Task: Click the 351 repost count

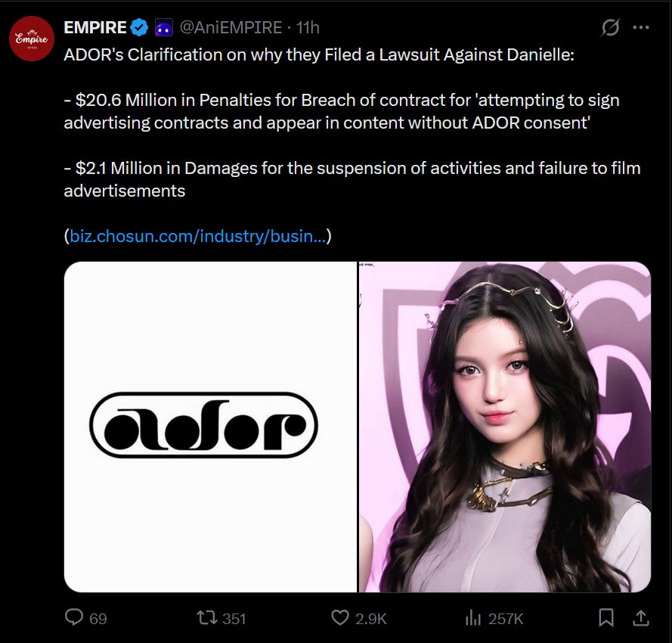Action: (x=234, y=619)
